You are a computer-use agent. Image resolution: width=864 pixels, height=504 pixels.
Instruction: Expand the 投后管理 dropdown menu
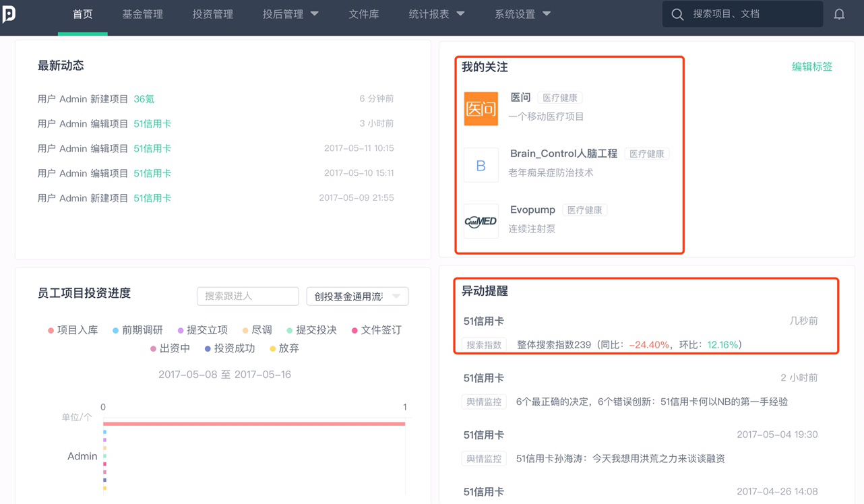pos(290,14)
